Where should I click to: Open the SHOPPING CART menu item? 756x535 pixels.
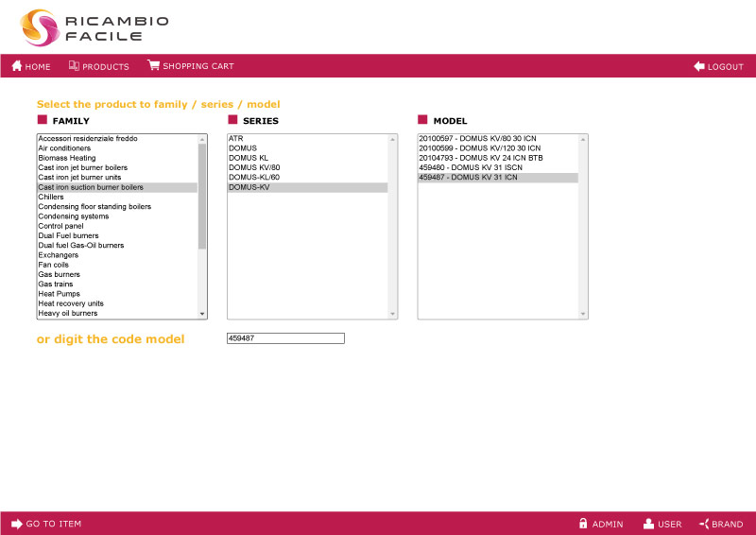click(x=198, y=66)
